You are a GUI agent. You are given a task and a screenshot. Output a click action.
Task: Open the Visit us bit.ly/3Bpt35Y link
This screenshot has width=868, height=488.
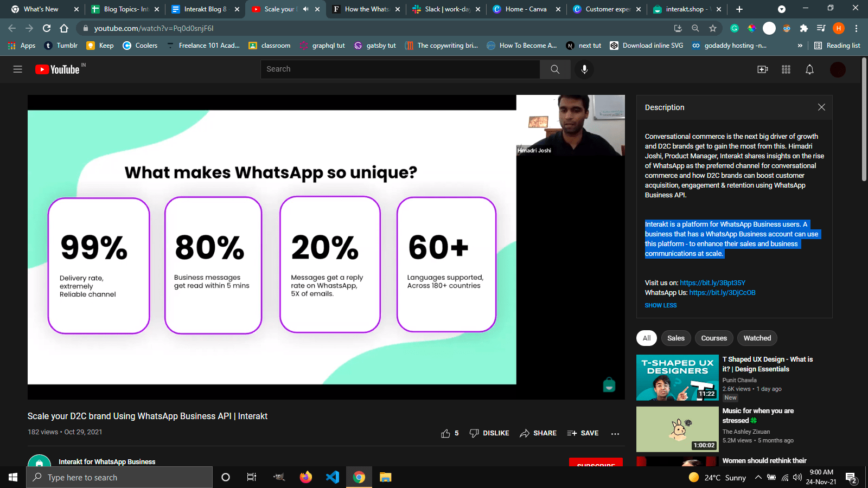[x=712, y=282]
